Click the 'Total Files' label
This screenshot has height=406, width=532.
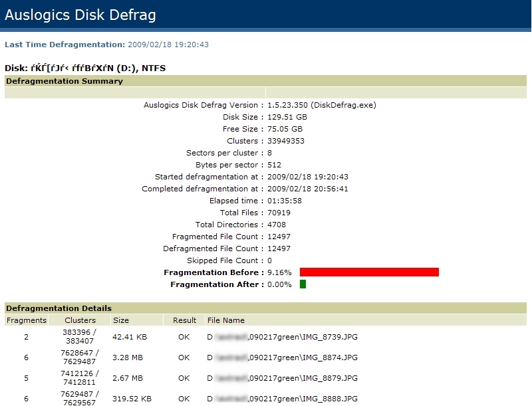pos(241,213)
